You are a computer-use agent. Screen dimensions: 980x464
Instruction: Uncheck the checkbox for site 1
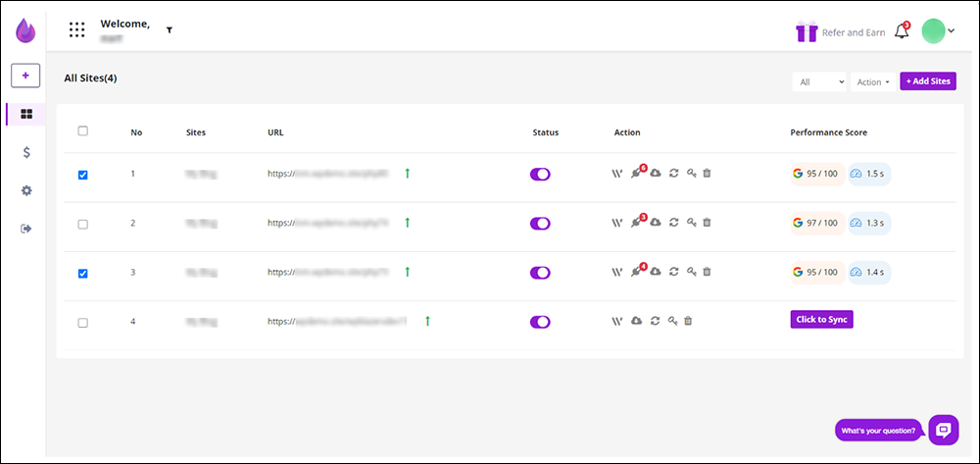pyautogui.click(x=82, y=175)
